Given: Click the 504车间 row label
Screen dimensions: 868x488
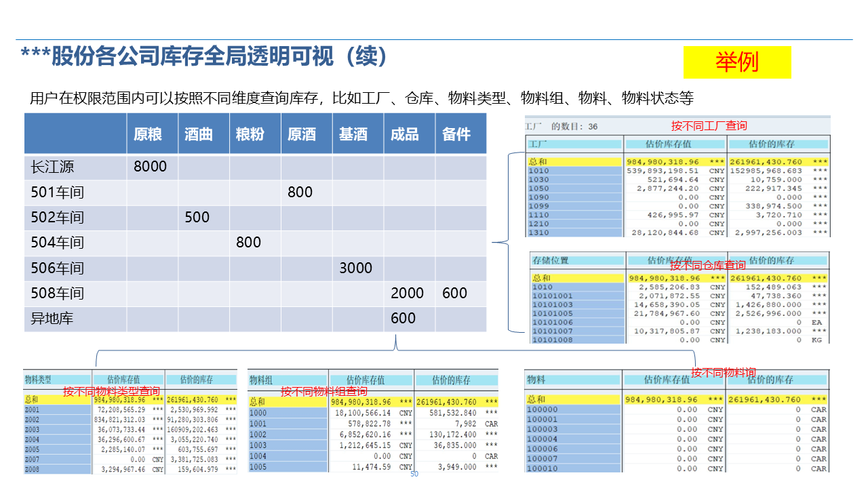Looking at the screenshot, I should click(58, 243).
